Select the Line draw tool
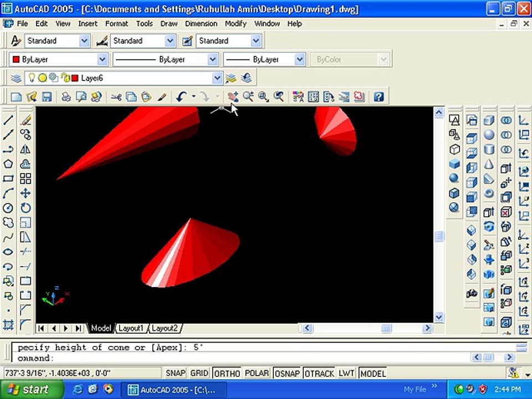 click(x=8, y=120)
